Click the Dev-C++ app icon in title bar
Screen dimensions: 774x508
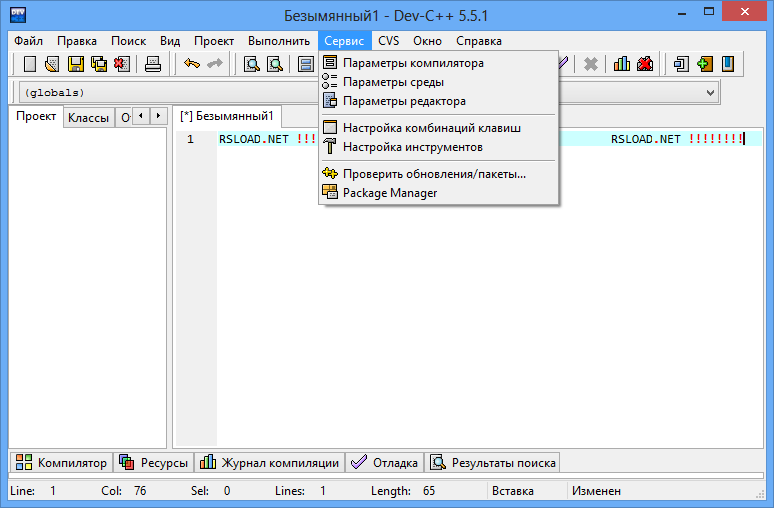coord(18,15)
